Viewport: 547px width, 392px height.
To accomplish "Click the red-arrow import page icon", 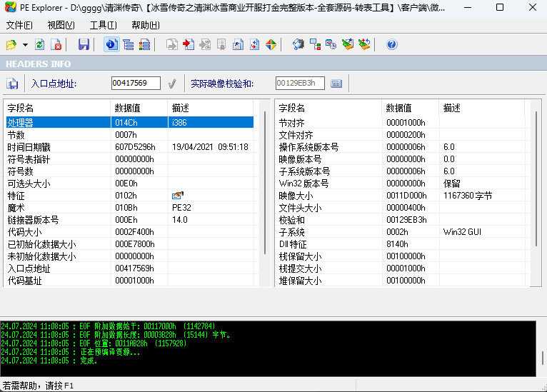I will (189, 45).
